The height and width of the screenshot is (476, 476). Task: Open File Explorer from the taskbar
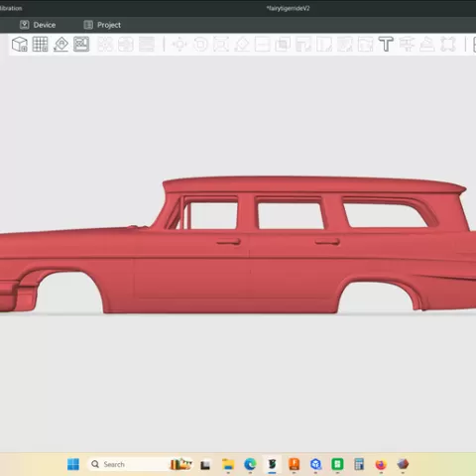click(x=228, y=464)
